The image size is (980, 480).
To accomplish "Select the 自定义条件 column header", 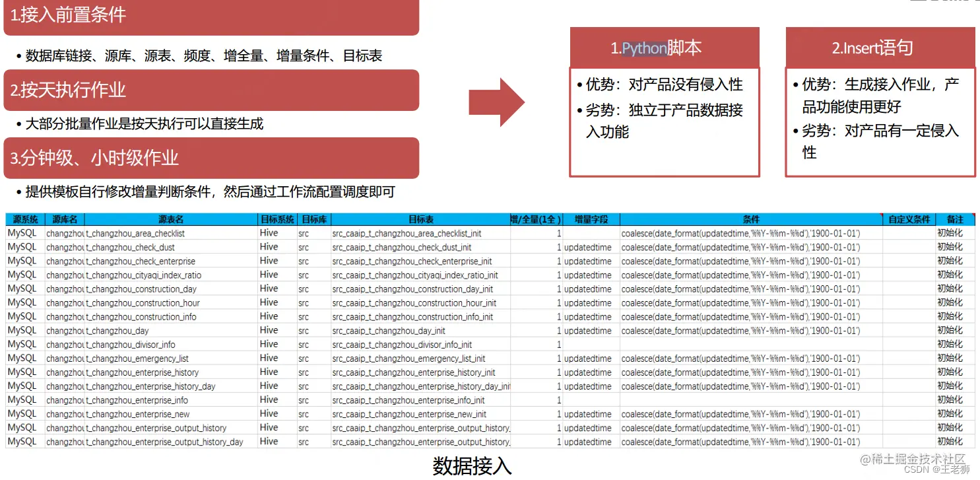I will (910, 219).
